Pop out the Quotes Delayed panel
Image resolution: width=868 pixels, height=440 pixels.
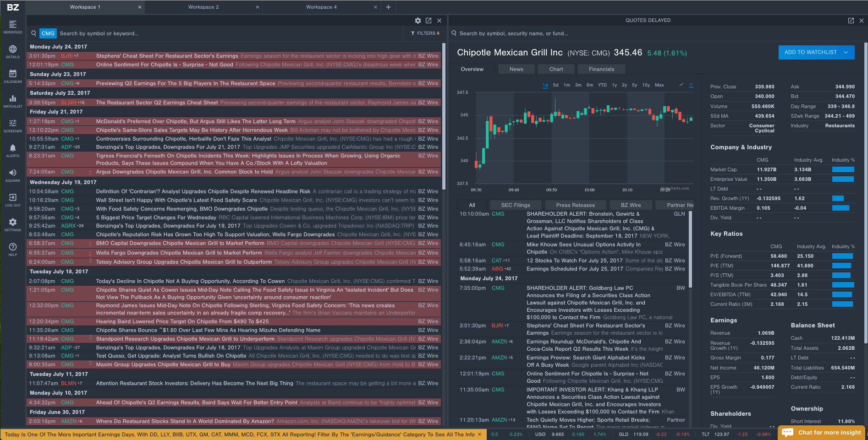coord(851,21)
